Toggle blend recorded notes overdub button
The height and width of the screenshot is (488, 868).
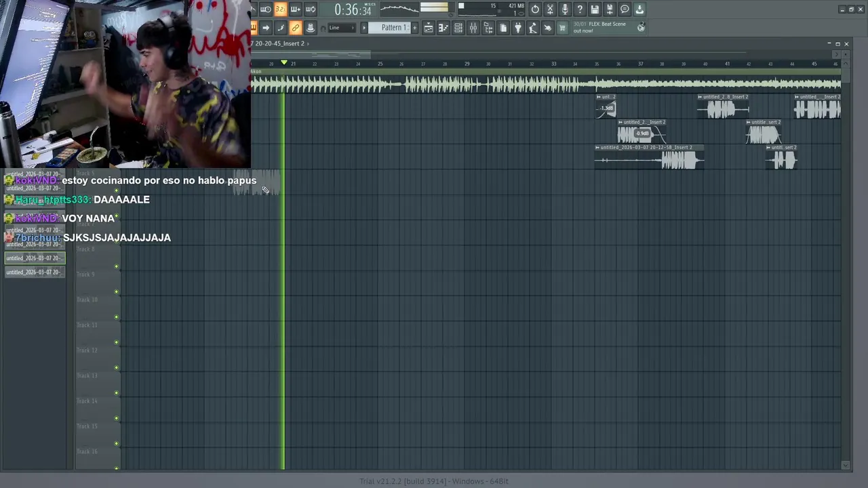pyautogui.click(x=295, y=9)
